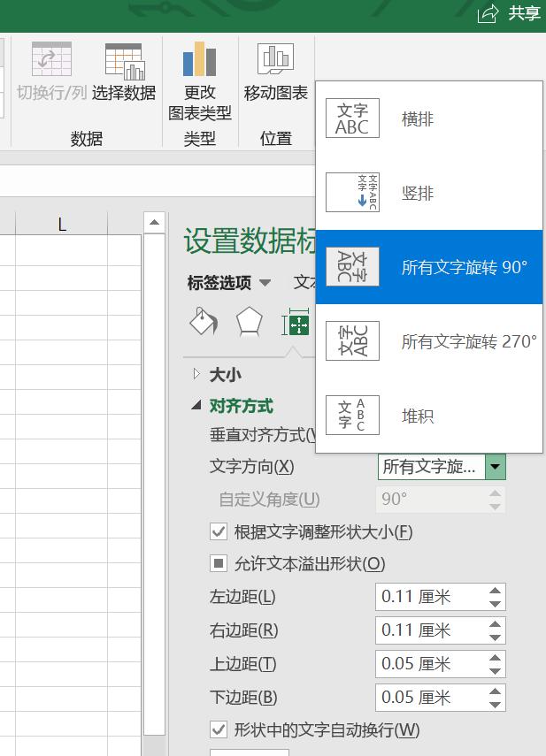546x756 pixels.
Task: Select 所有文字旋转 90° option
Action: (429, 267)
